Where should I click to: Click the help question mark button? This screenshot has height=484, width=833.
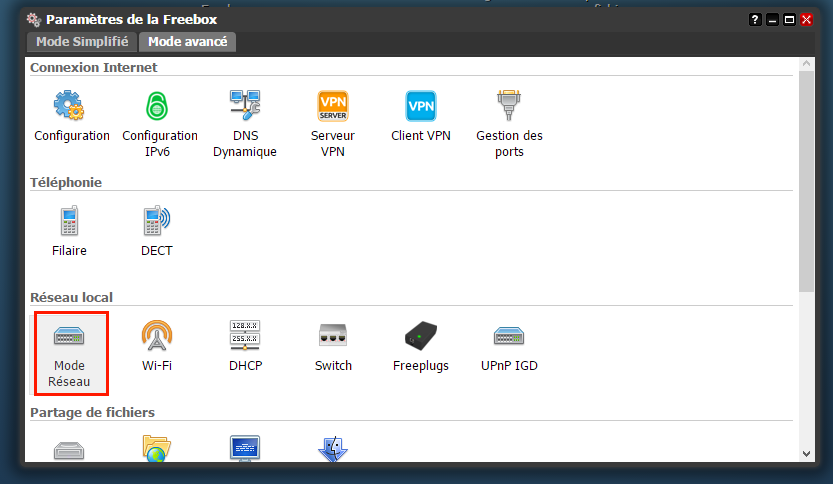[x=755, y=20]
